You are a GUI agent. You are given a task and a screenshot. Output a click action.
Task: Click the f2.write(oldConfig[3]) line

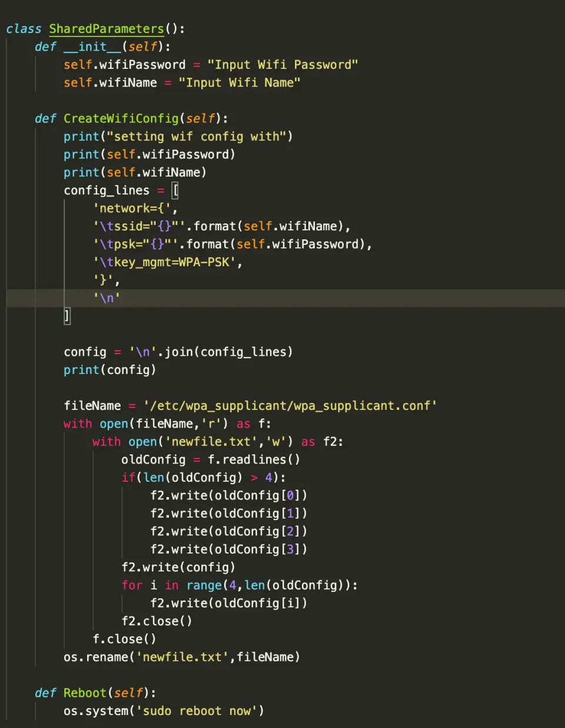tap(229, 550)
